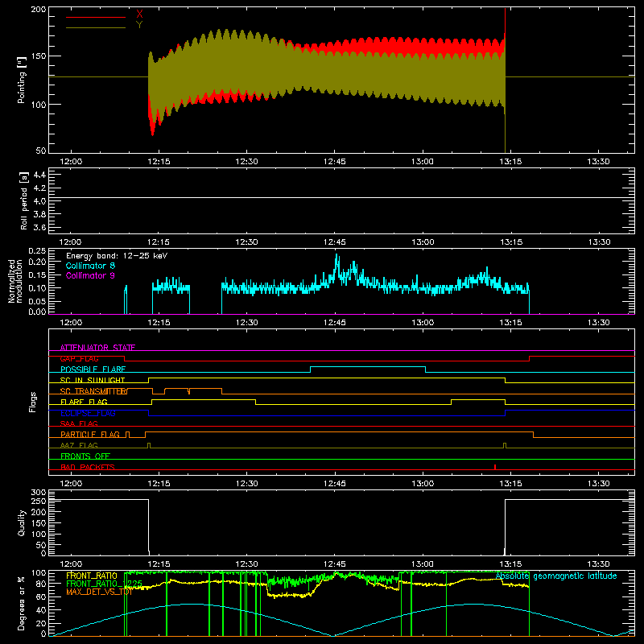Click the "13:15" tick under modulation plot
Screen dimensions: 644x644
[x=510, y=323]
